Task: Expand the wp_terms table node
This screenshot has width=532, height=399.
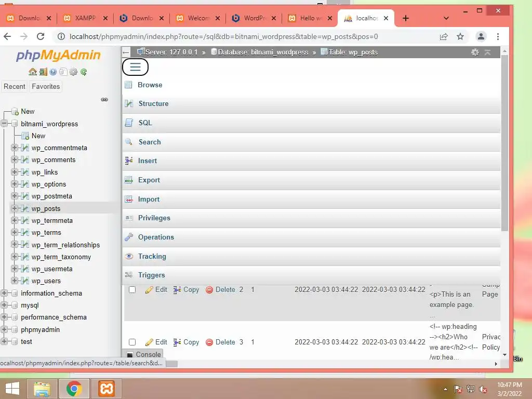Action: 14,232
